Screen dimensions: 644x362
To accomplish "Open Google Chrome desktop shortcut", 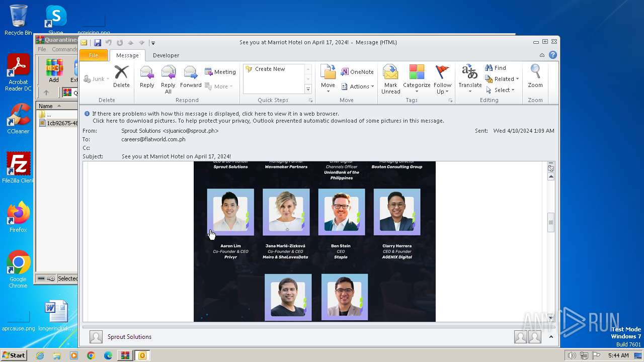I will pos(18,269).
